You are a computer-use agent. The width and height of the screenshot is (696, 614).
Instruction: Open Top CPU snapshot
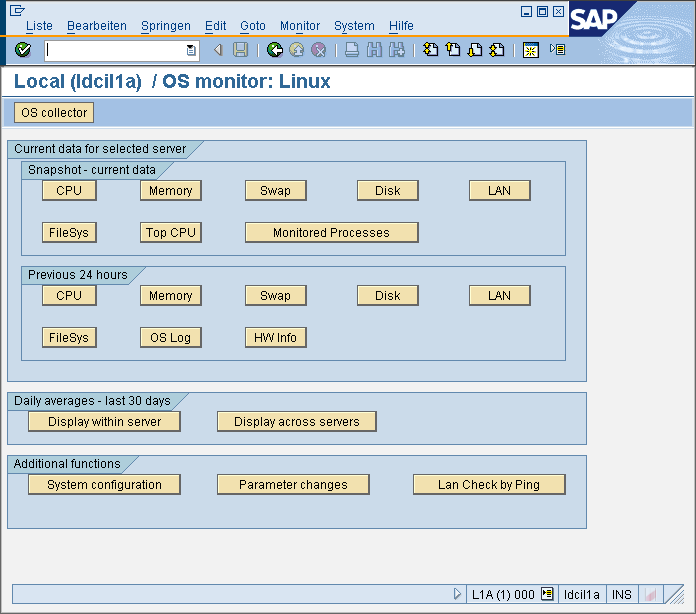[170, 233]
